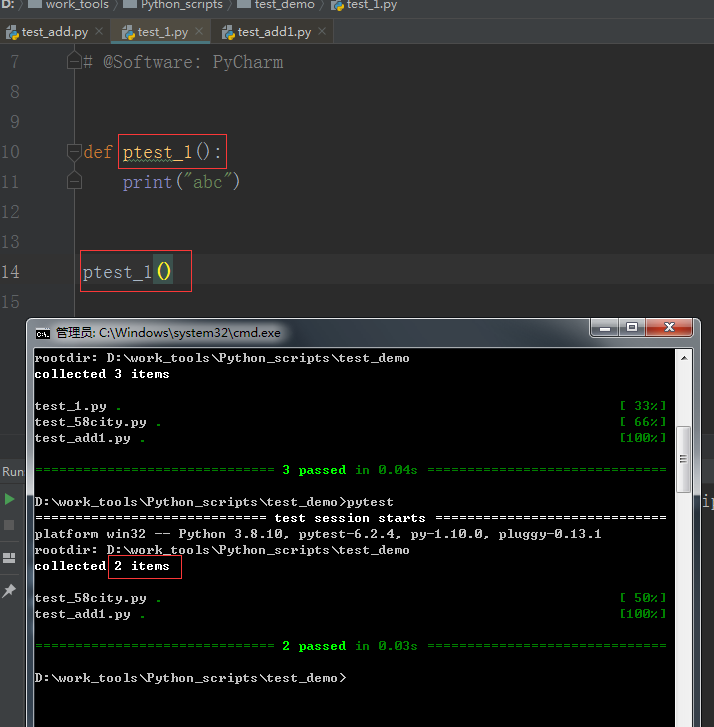The width and height of the screenshot is (714, 727).
Task: Click the pin tab icon in Run panel
Action: tap(9, 590)
